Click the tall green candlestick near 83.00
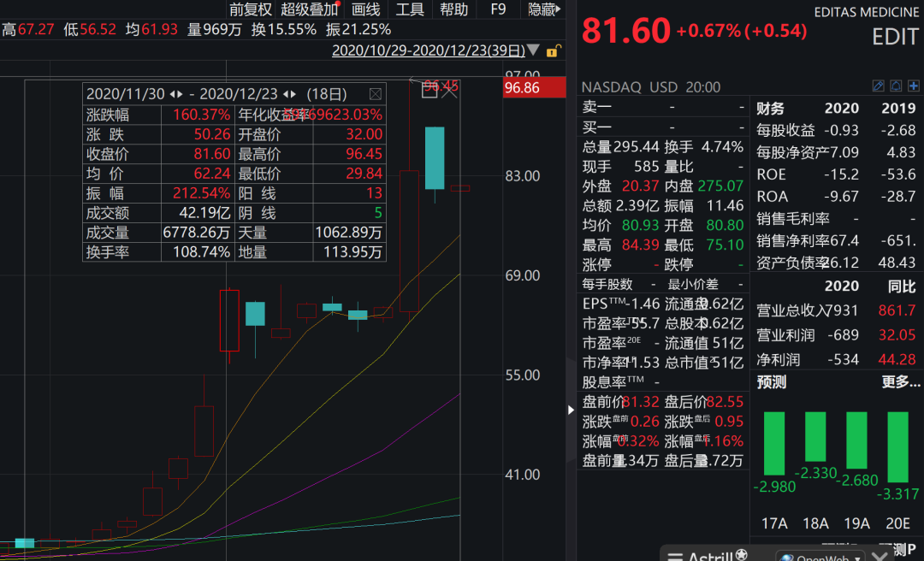Viewport: 924px width, 561px height. [435, 158]
